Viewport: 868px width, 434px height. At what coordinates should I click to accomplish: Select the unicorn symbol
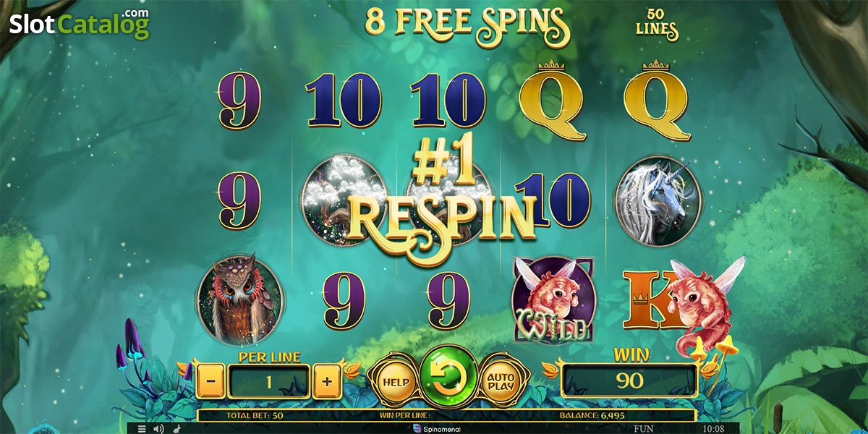658,197
